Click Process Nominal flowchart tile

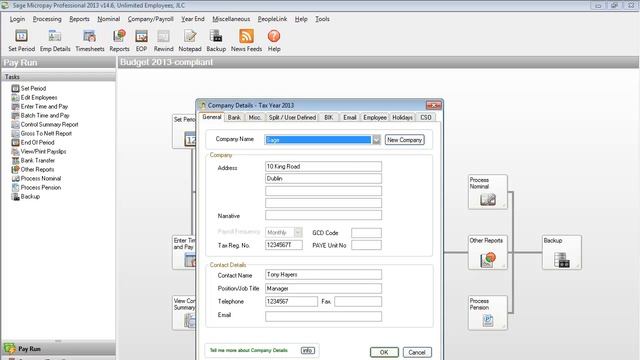[x=487, y=192]
